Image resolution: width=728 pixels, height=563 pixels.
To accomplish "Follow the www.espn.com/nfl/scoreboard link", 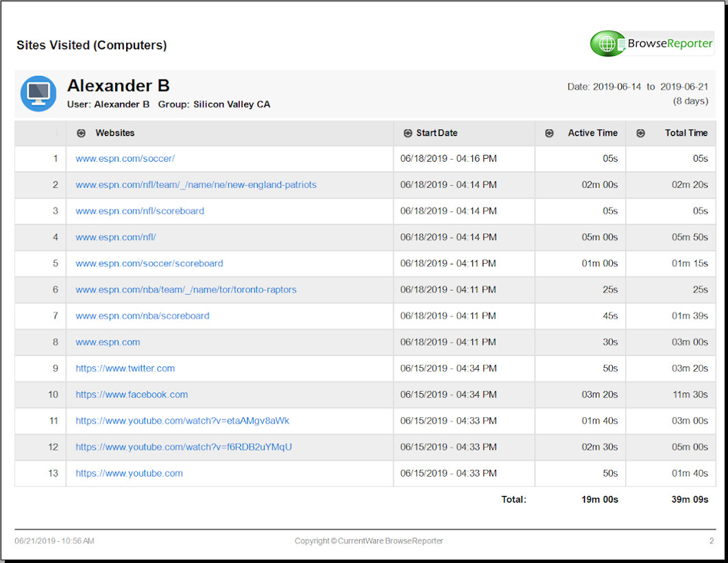I will [139, 211].
